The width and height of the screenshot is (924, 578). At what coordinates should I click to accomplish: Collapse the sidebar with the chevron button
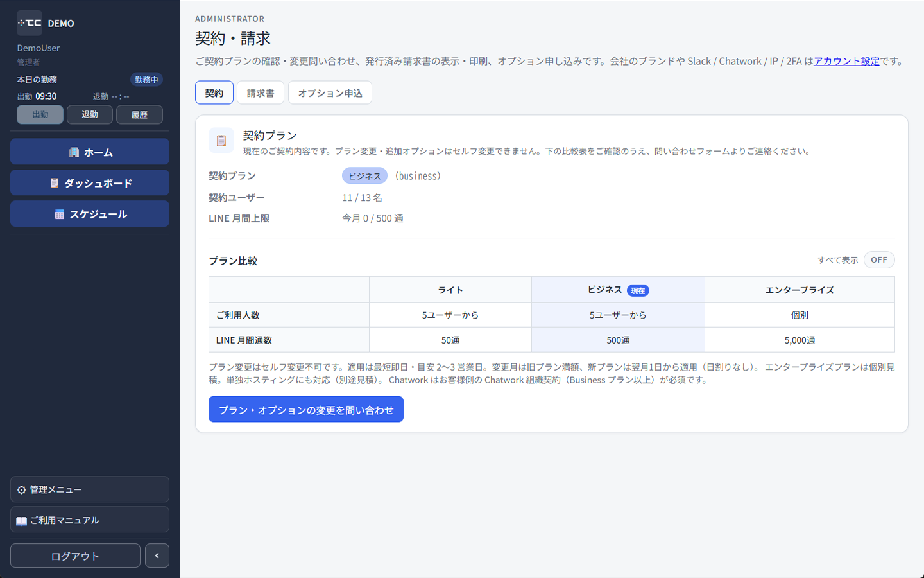(x=157, y=556)
